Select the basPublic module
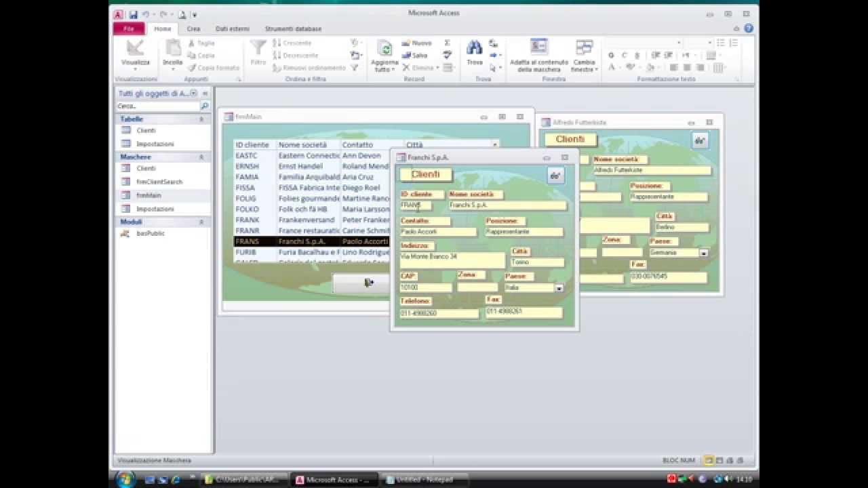 (151, 233)
